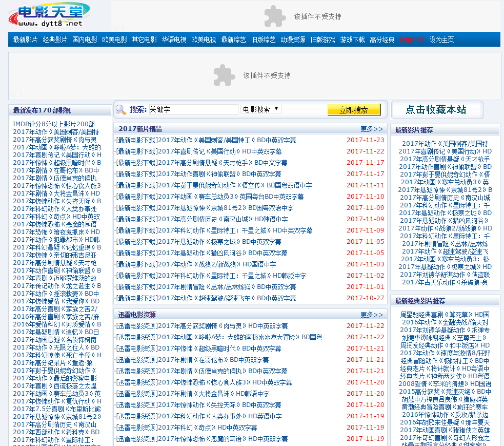Select 动漫资源 from the navigation bar
This screenshot has width=504, height=446.
293,40
